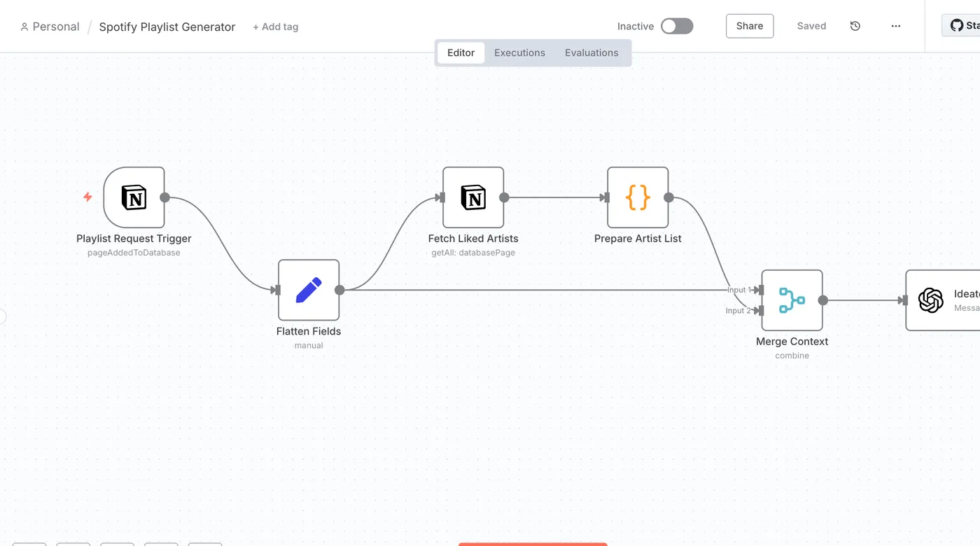Select the Flatten Fields pencil node
The image size is (980, 546).
(x=309, y=290)
